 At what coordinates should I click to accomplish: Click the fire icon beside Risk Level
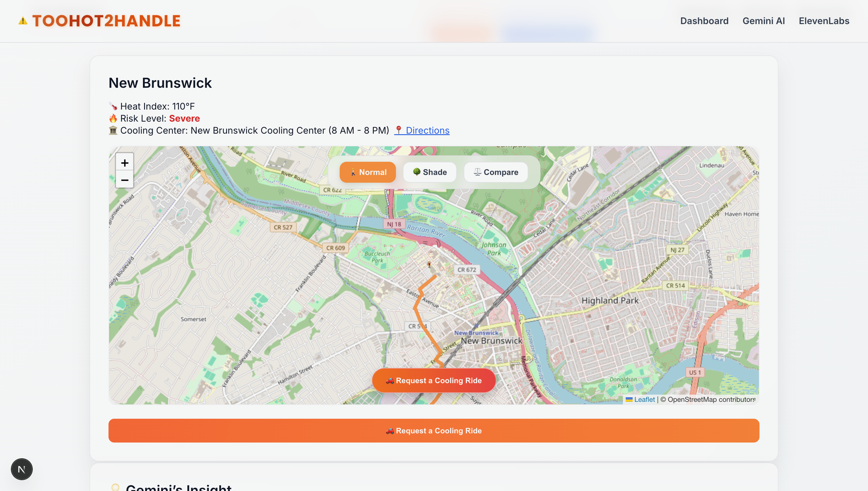113,118
